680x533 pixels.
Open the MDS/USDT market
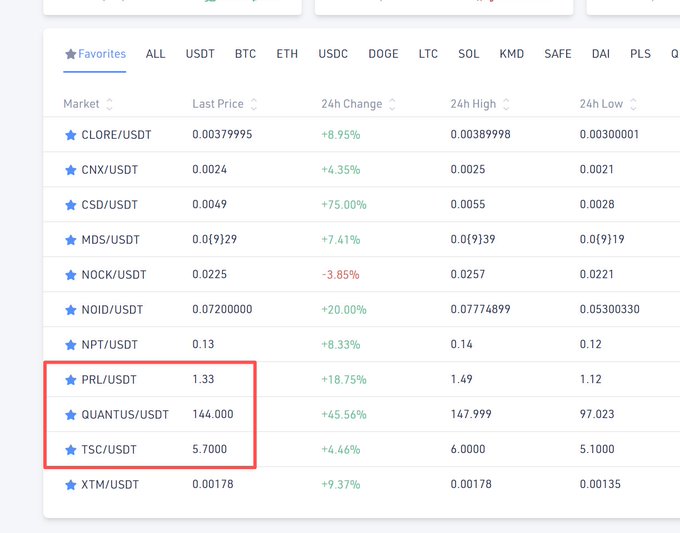(111, 240)
